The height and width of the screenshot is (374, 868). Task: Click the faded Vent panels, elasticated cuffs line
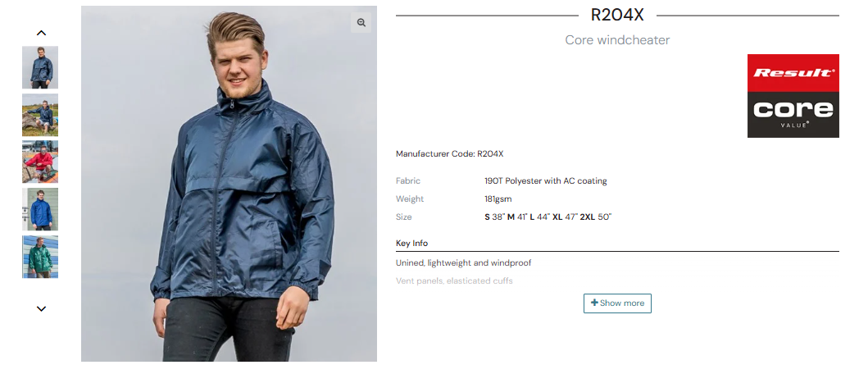pos(454,281)
